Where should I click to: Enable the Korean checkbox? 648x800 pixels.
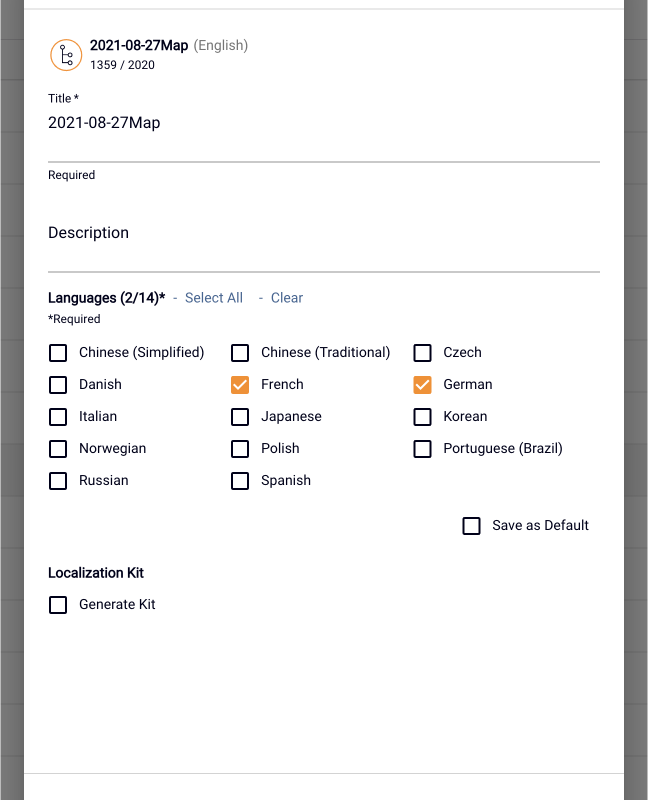(422, 417)
